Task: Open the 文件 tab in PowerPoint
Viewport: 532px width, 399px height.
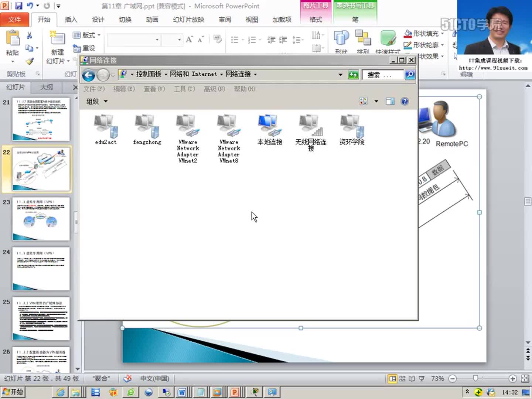Action: click(15, 19)
